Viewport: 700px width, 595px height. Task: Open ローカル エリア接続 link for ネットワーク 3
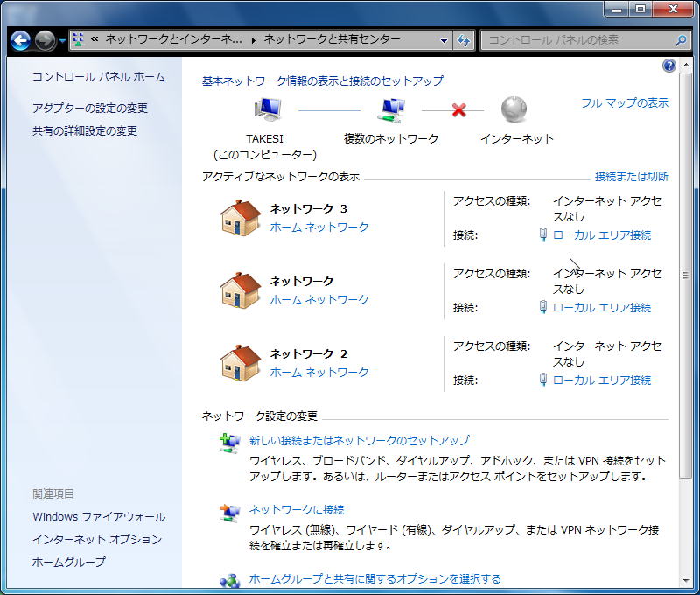click(602, 235)
